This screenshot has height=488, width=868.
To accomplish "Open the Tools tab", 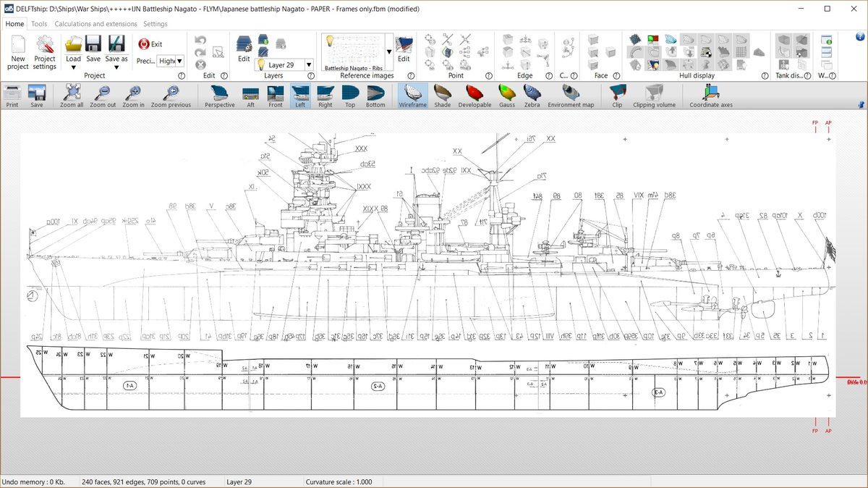I will (39, 24).
